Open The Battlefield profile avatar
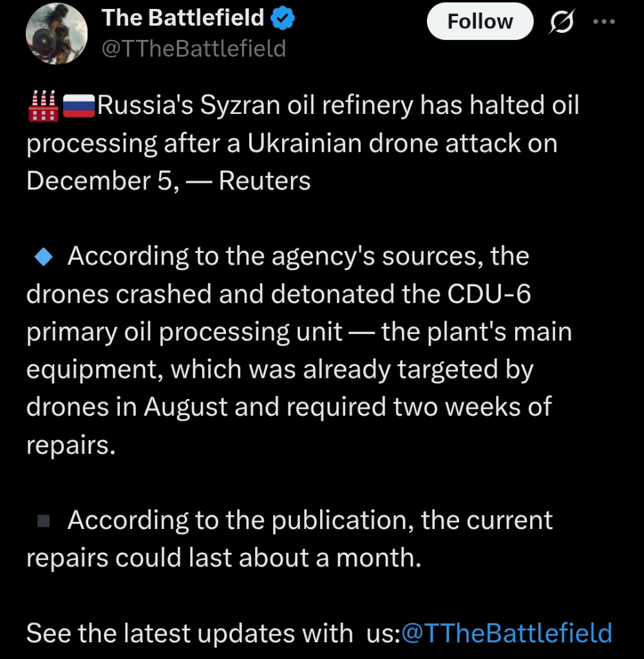This screenshot has height=659, width=644. 56,33
